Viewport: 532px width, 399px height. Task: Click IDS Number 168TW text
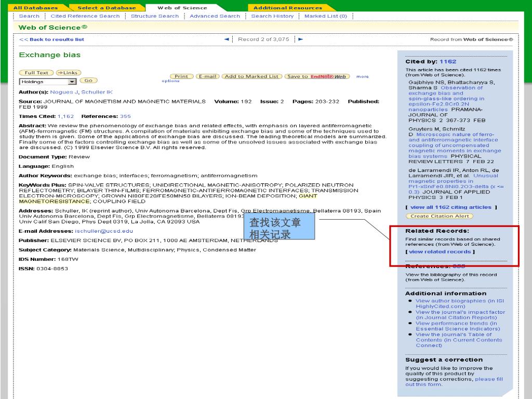point(48,259)
